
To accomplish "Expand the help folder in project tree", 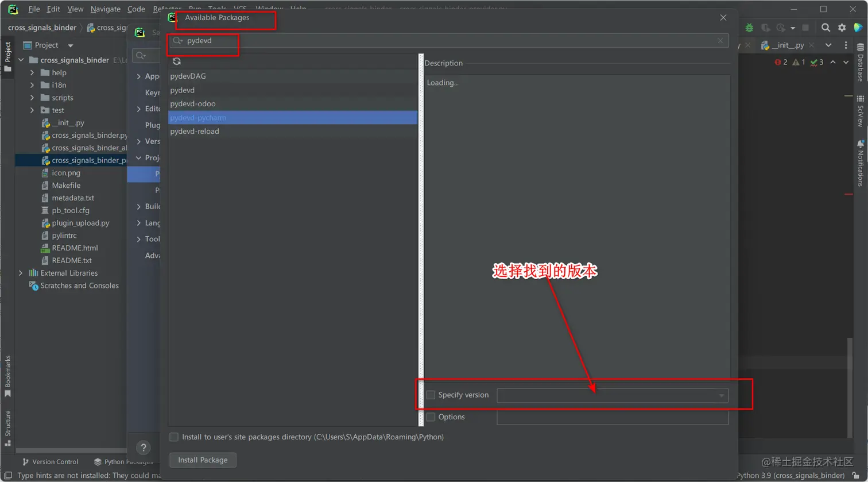I will [x=32, y=72].
